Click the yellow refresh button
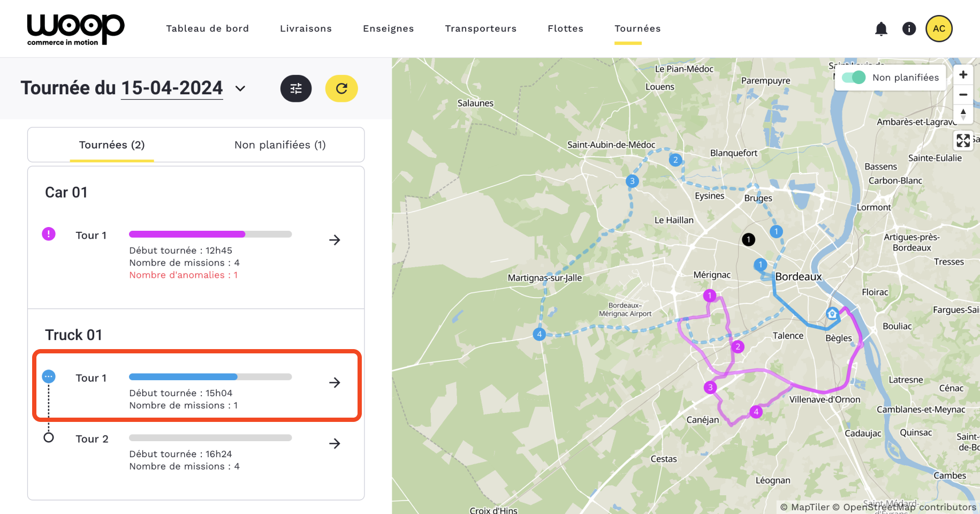980x514 pixels. click(x=341, y=89)
